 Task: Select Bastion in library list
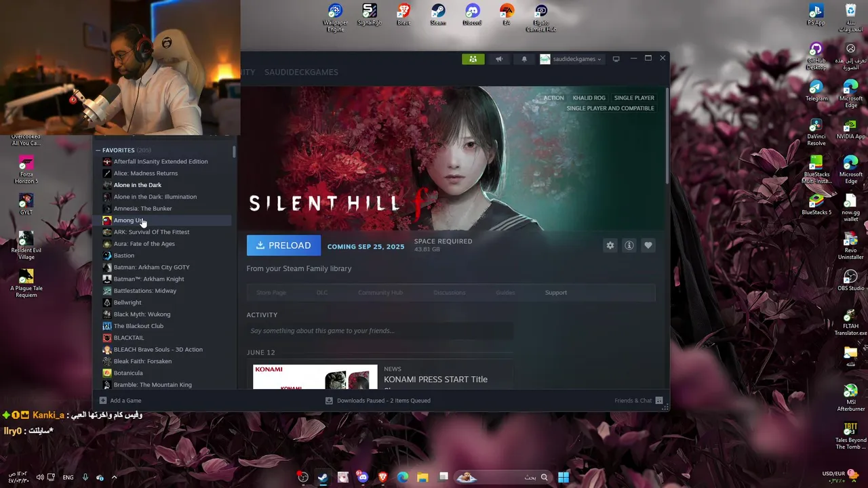point(123,256)
